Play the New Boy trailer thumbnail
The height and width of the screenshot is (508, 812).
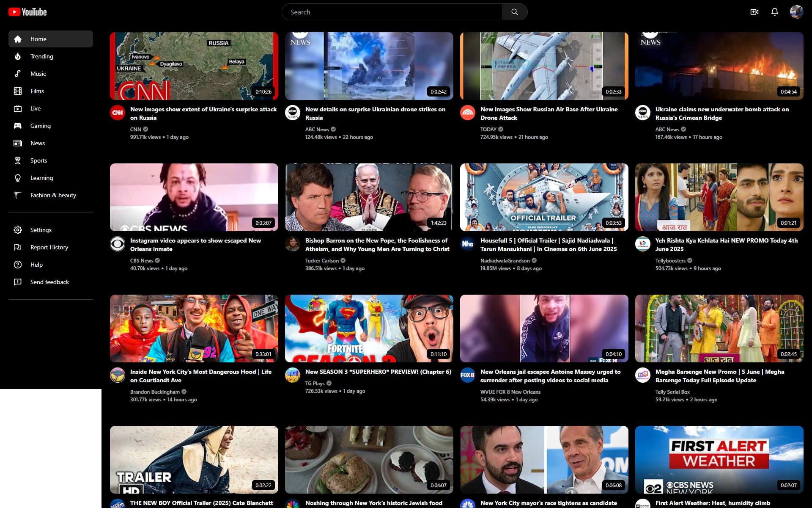click(x=194, y=460)
